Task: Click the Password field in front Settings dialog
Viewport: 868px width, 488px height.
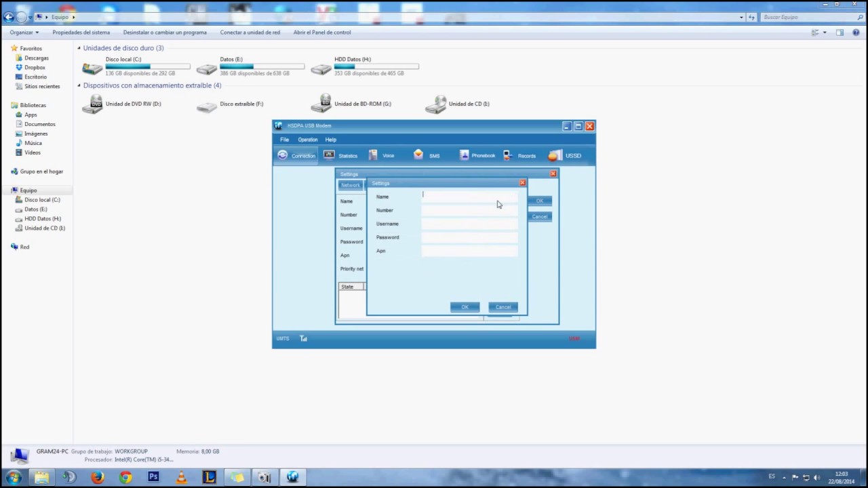Action: coord(469,237)
